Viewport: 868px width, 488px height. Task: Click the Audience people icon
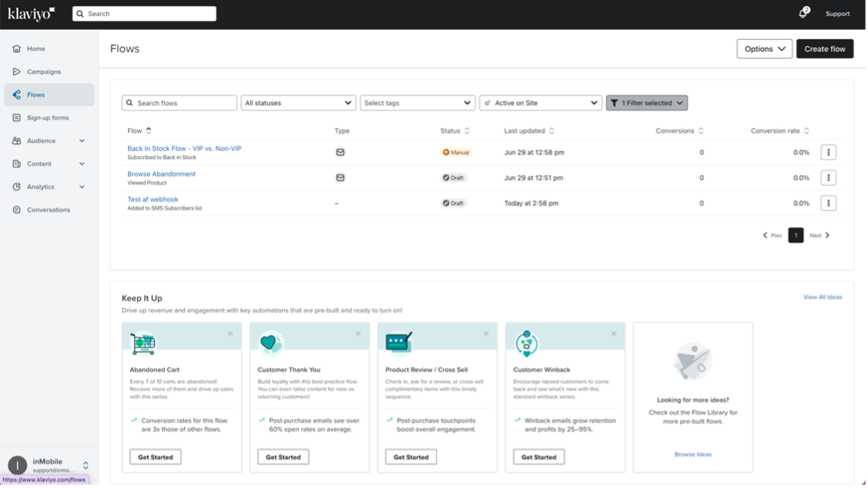[x=17, y=141]
